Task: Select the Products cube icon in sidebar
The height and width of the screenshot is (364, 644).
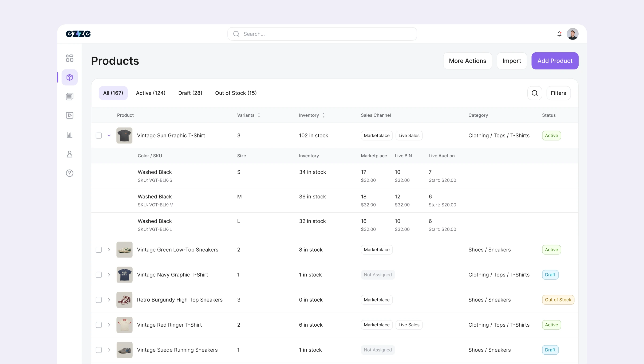Action: click(70, 77)
